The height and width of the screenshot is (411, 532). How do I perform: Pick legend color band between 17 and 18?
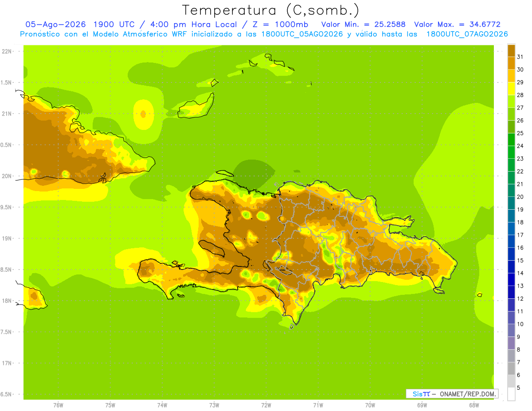(x=511, y=228)
